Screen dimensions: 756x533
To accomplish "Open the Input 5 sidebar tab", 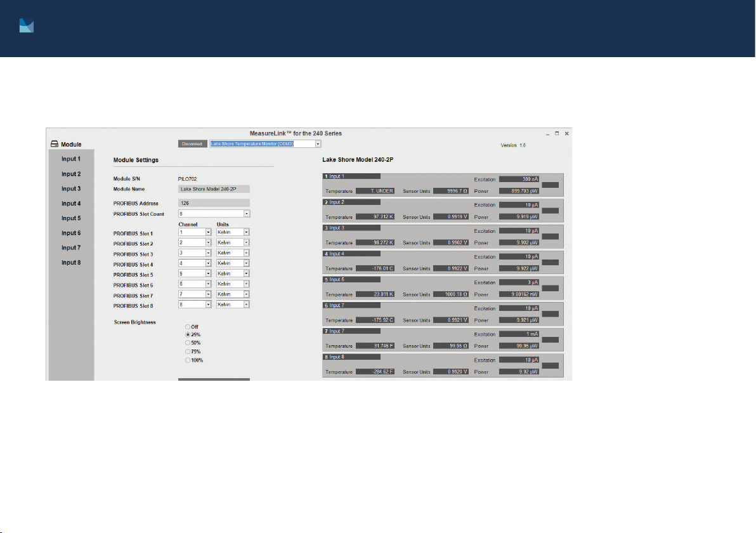I will [71, 218].
